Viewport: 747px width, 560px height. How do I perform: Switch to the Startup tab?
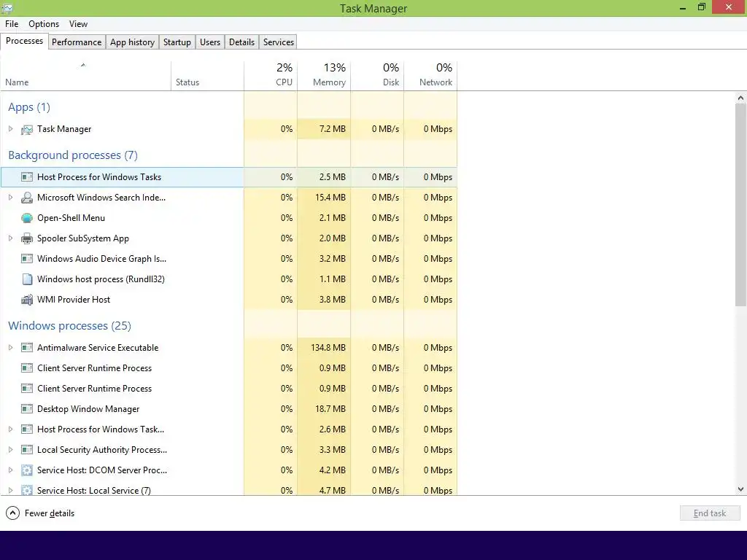coord(177,42)
